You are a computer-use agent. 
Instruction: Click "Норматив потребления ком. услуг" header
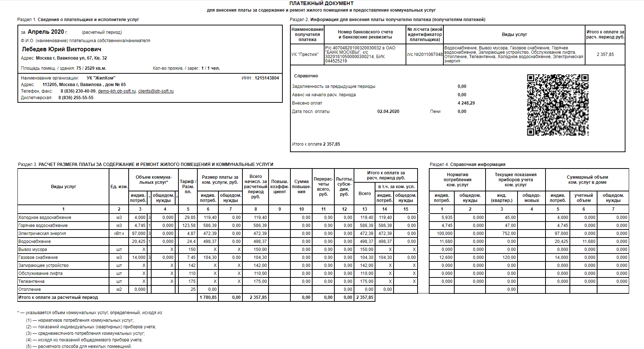pyautogui.click(x=457, y=180)
